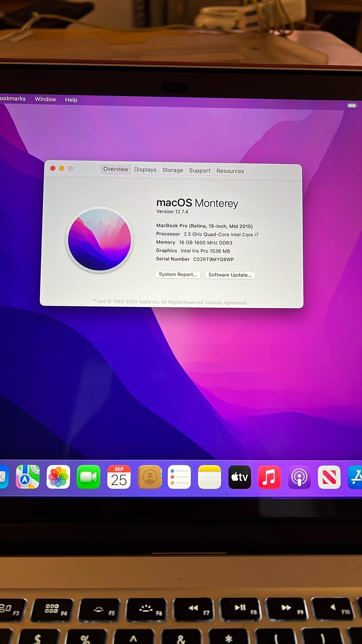Click the System Report button

178,274
